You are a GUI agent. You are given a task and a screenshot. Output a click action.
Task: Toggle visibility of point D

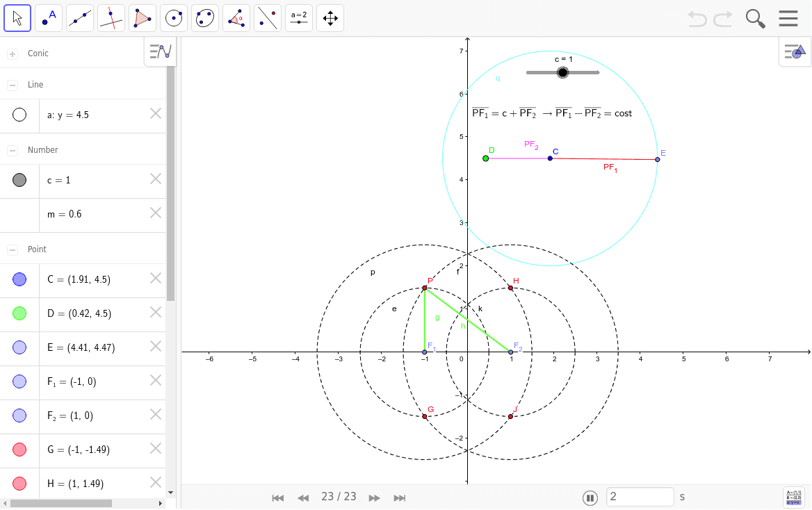click(19, 313)
